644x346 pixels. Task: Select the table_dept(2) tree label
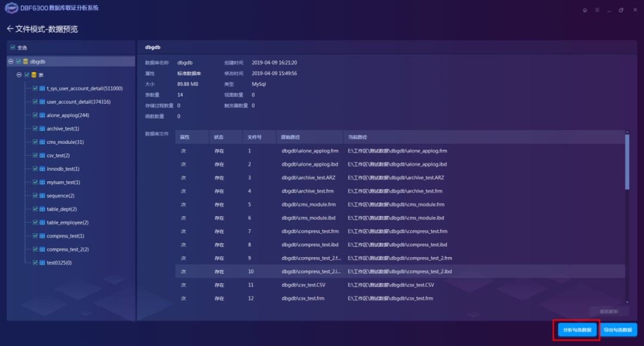pos(61,209)
